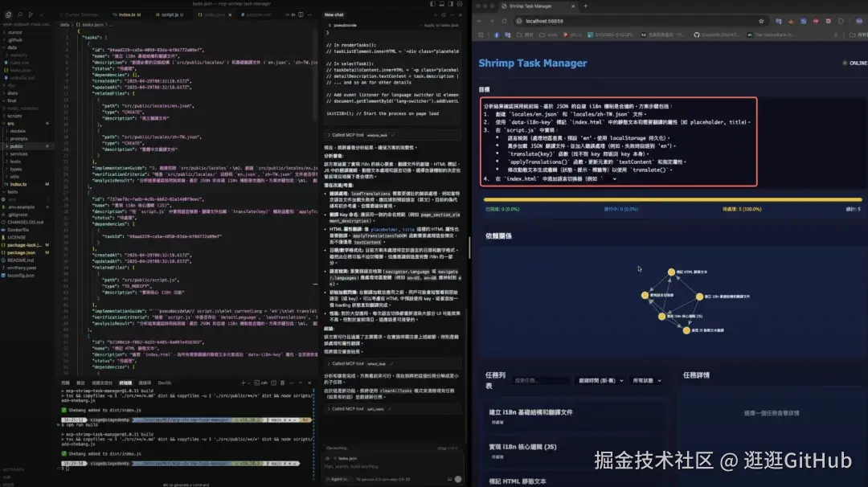Open the task sort order dropdown

coord(600,381)
